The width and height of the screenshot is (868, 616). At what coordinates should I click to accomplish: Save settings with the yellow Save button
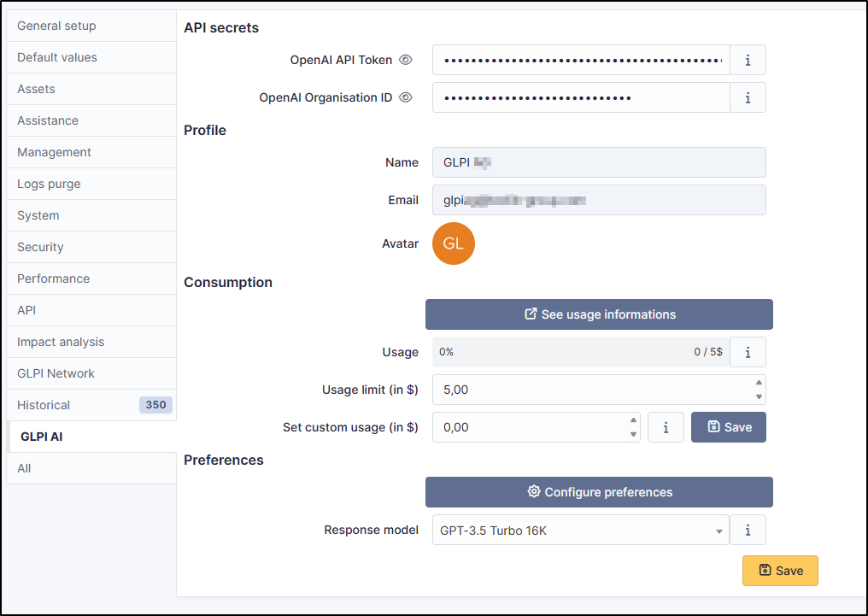coord(780,571)
